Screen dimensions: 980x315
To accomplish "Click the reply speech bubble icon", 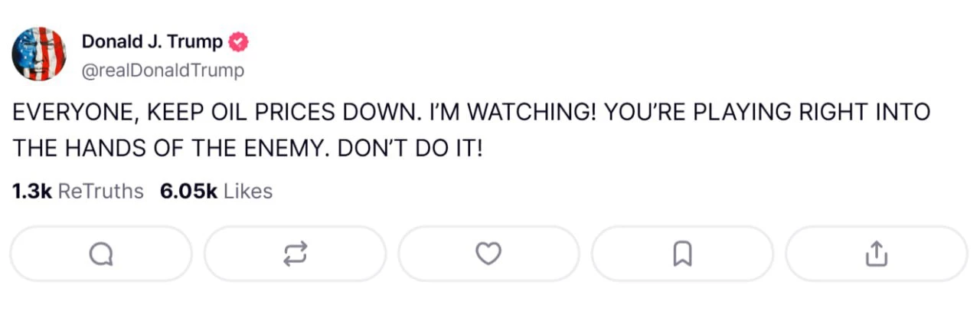I will pyautogui.click(x=101, y=254).
